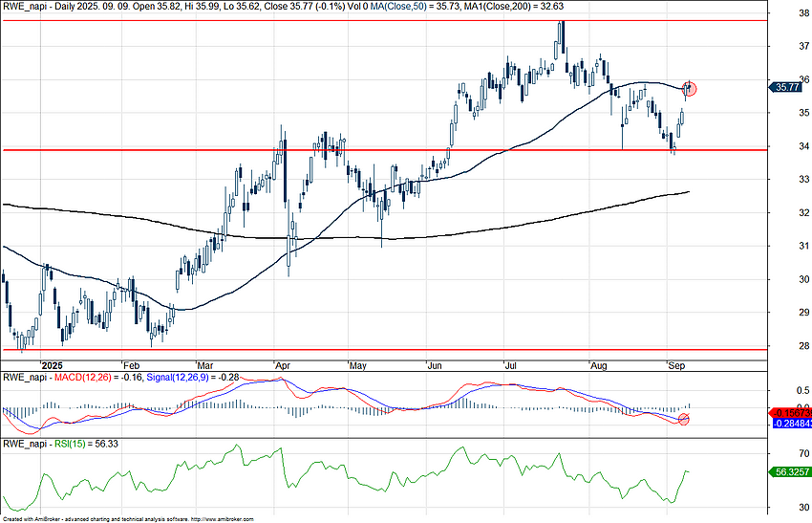Click the 32 price level on the axis
This screenshot has height=523, width=812.
pyautogui.click(x=803, y=212)
